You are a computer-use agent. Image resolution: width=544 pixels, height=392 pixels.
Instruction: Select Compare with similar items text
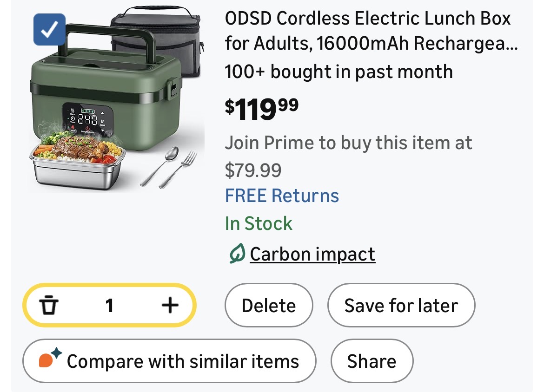183,361
